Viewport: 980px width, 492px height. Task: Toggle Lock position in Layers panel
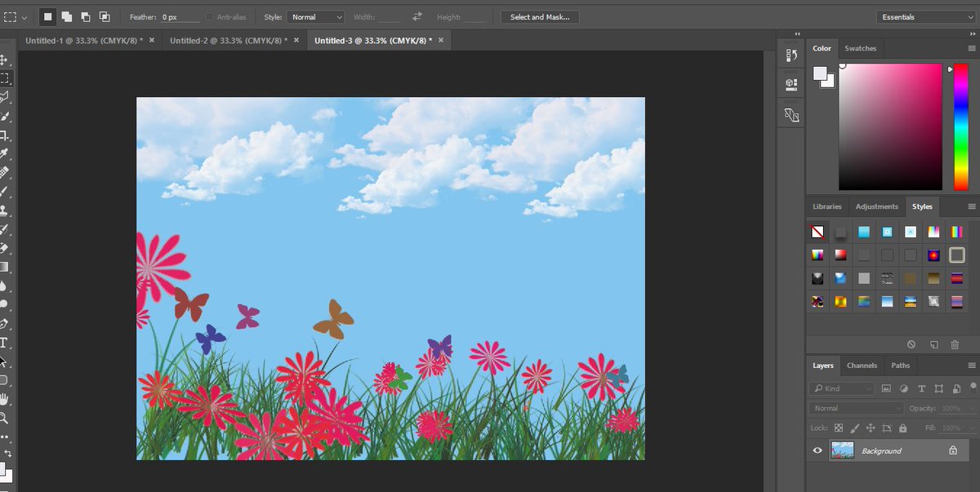click(871, 428)
